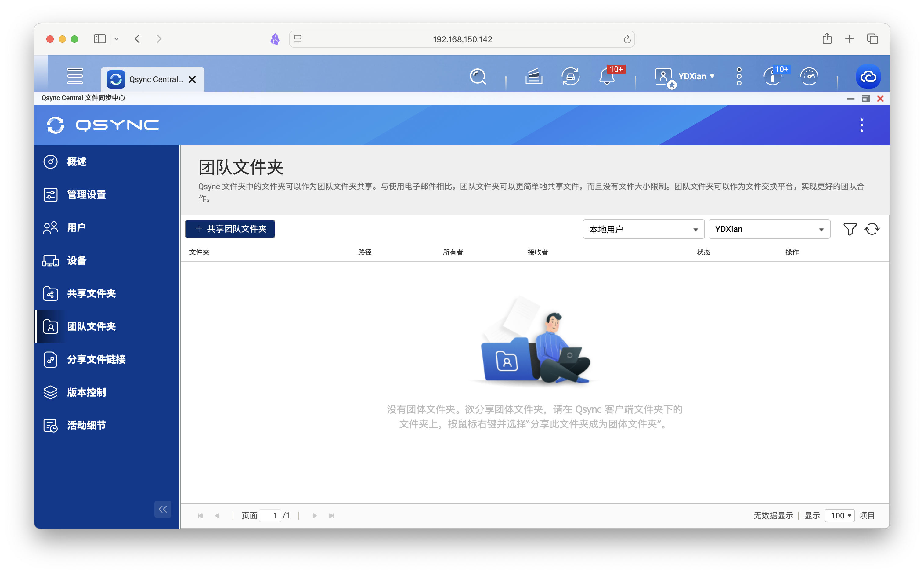
Task: Click the 操作 column header
Action: click(x=792, y=252)
